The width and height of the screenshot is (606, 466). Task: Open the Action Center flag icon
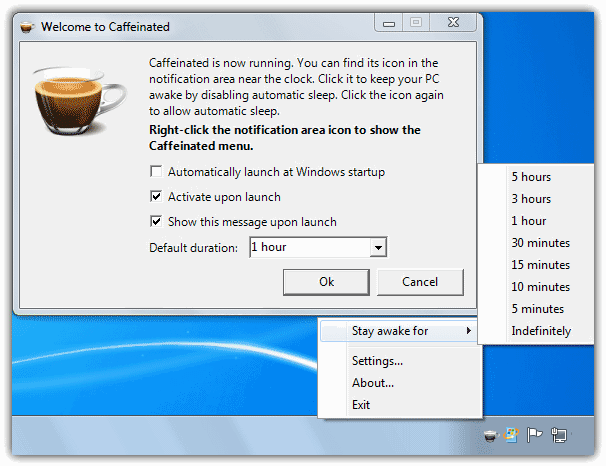[535, 435]
